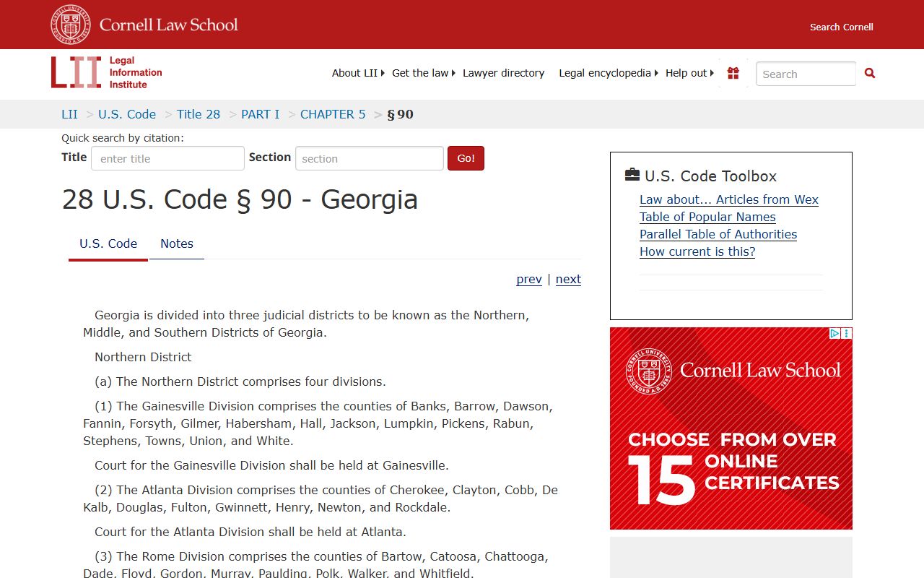The image size is (924, 578).
Task: Click the Cornell Law School header title
Action: click(169, 25)
